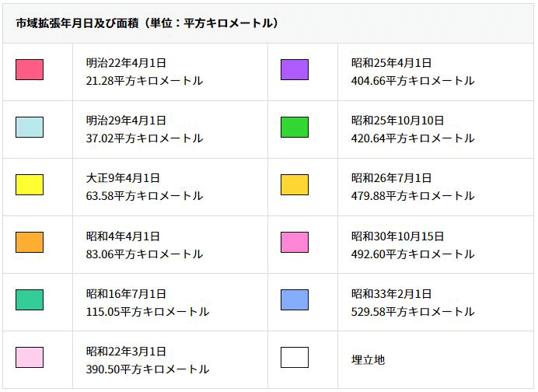Viewport: 538px width, 392px height.
Task: Select the gold swatch for 昭和26年7月1日
Action: tap(295, 185)
